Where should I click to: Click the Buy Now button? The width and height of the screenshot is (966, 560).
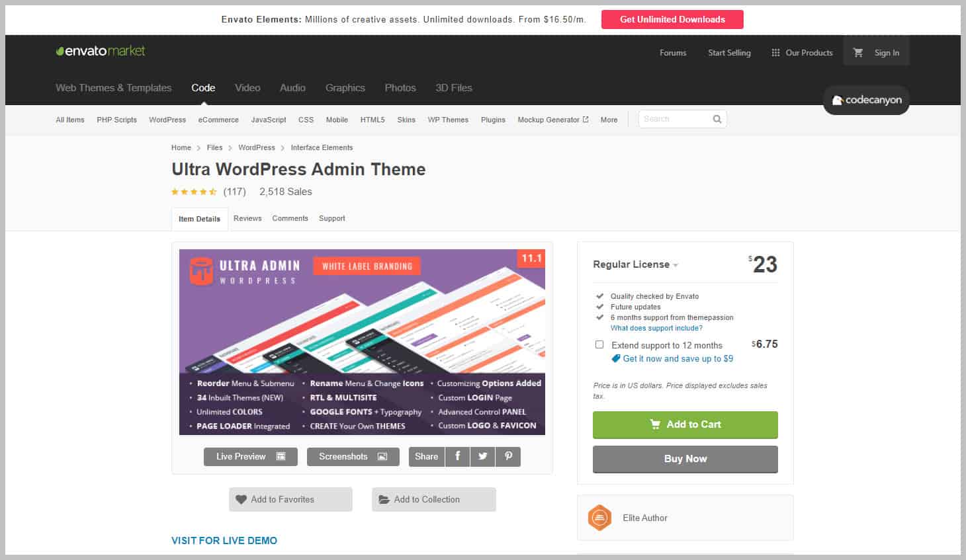pyautogui.click(x=685, y=459)
